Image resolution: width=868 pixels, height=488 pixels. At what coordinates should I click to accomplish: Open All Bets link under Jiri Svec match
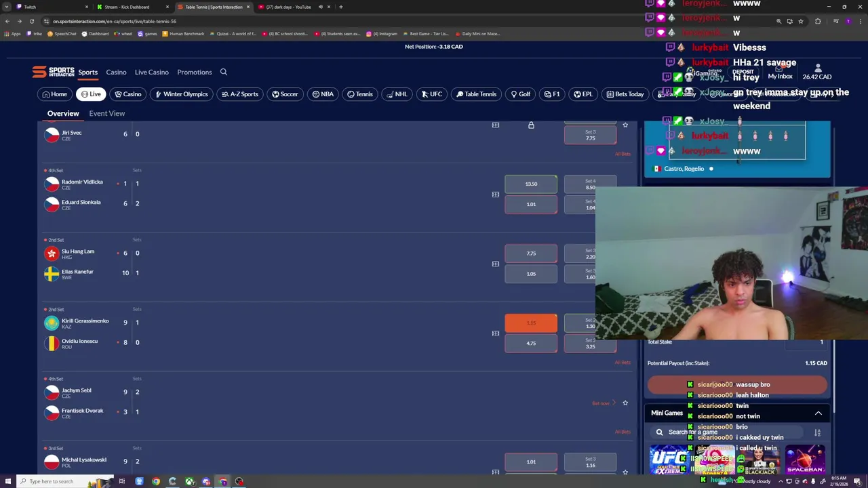tap(623, 154)
